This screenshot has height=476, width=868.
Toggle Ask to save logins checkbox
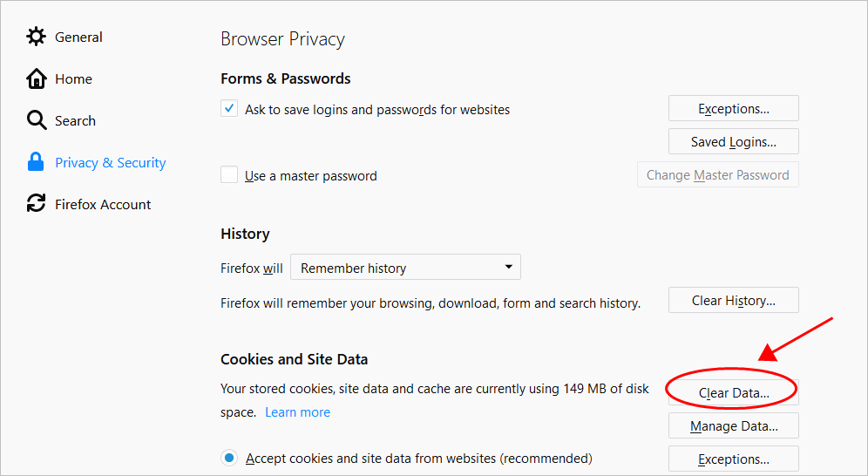tap(229, 108)
